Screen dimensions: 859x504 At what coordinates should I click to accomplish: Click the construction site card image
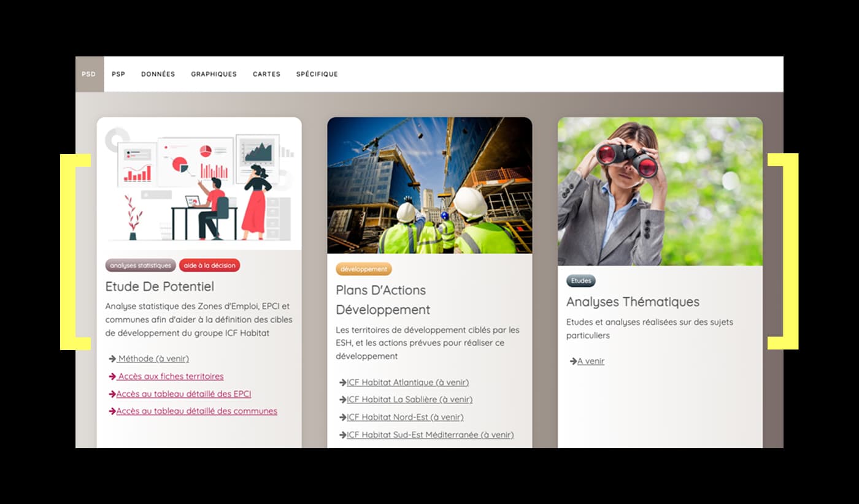(429, 185)
